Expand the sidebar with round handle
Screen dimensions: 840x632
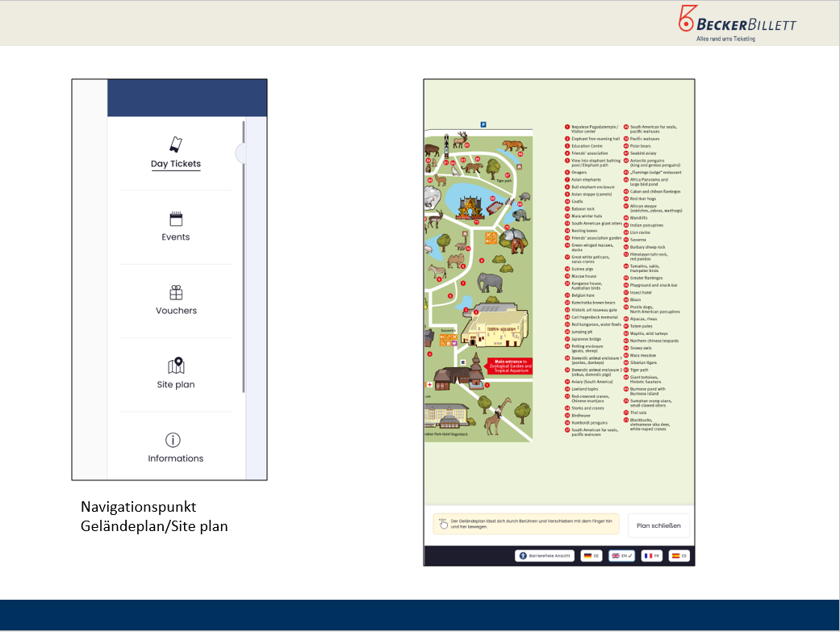(240, 153)
